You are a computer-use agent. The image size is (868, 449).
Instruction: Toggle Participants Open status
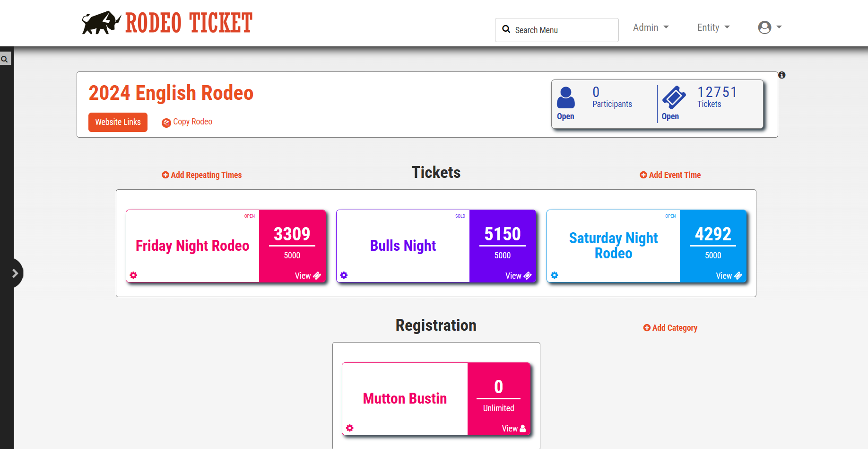coord(565,116)
